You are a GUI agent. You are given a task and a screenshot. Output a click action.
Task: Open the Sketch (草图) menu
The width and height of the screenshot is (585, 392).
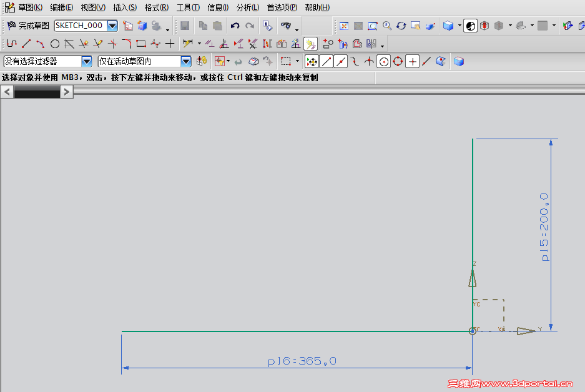(30, 7)
